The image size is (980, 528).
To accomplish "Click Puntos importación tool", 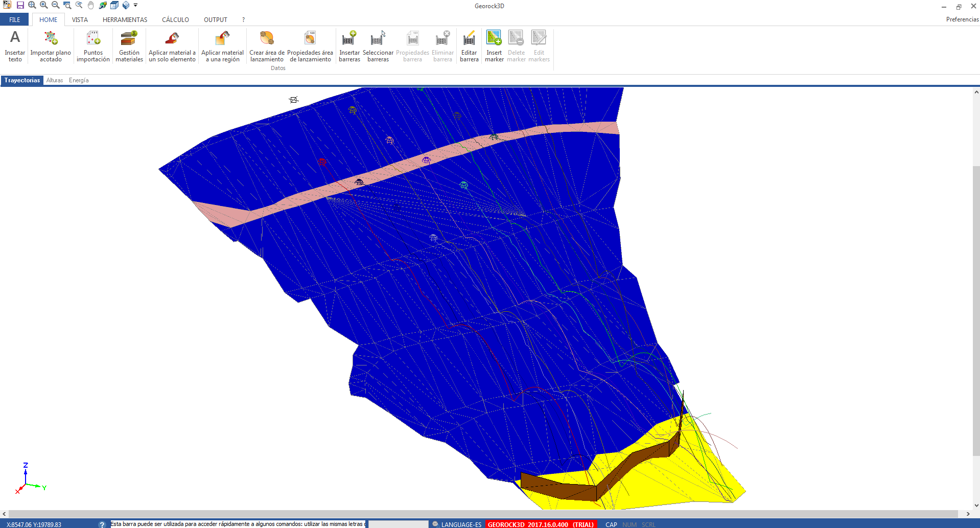I will pos(93,46).
